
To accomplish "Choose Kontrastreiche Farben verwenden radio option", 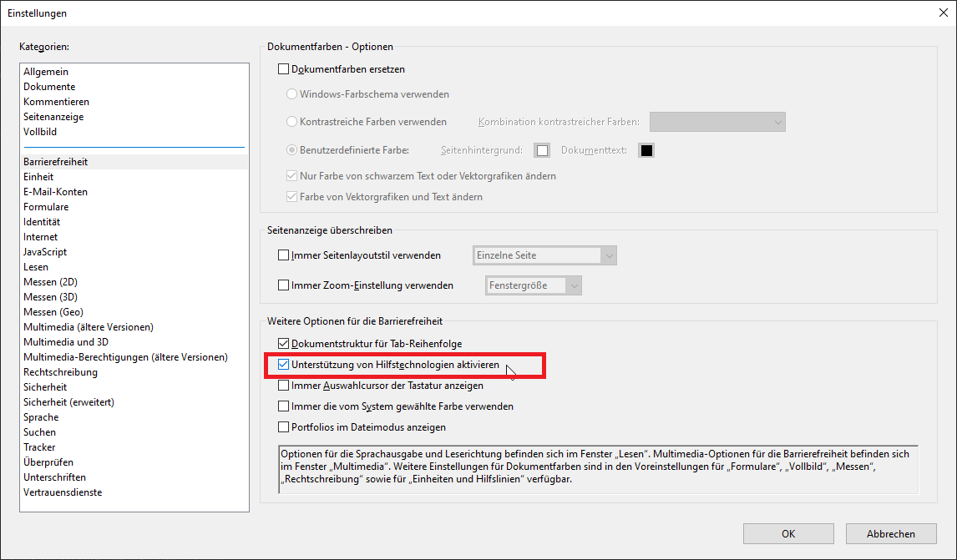I will tap(292, 122).
